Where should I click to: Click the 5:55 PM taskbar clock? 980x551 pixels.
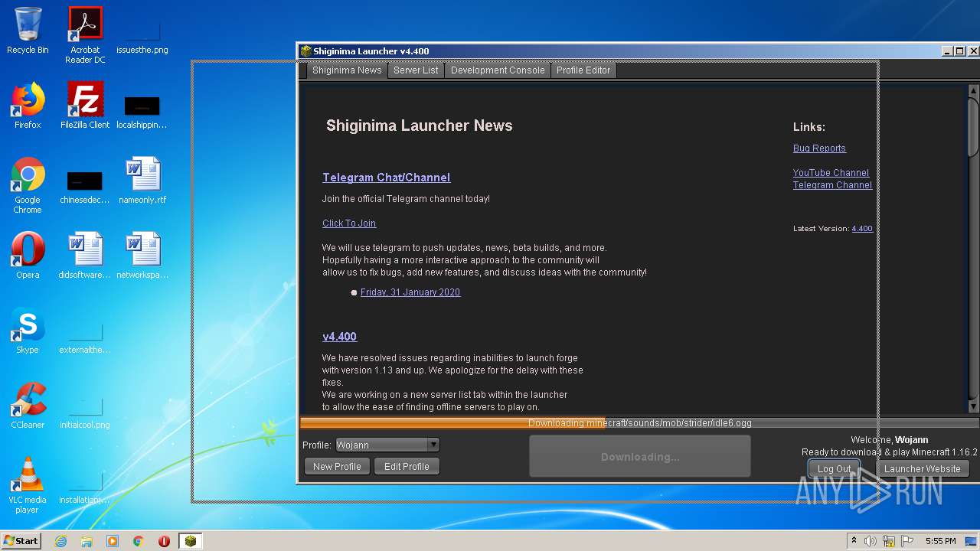point(940,541)
